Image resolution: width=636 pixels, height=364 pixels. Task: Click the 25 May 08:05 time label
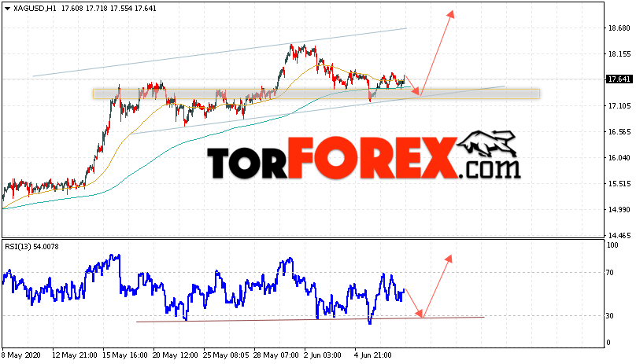(226, 355)
